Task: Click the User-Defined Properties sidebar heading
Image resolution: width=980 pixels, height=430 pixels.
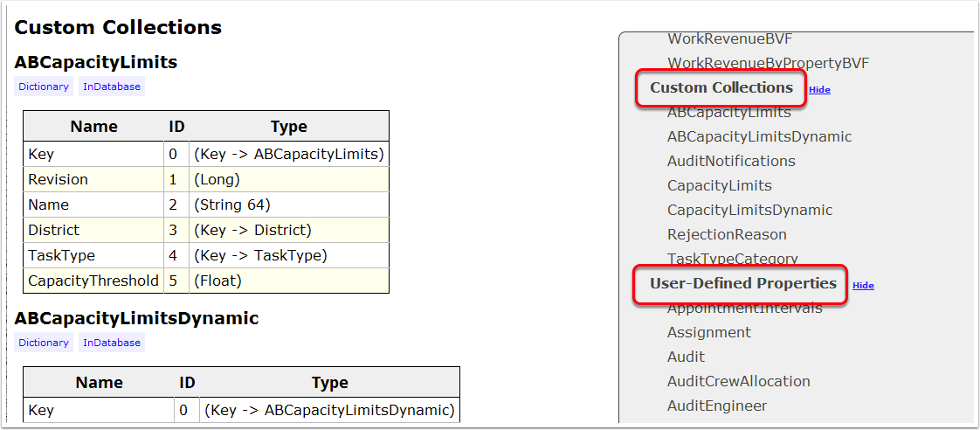Action: [742, 284]
